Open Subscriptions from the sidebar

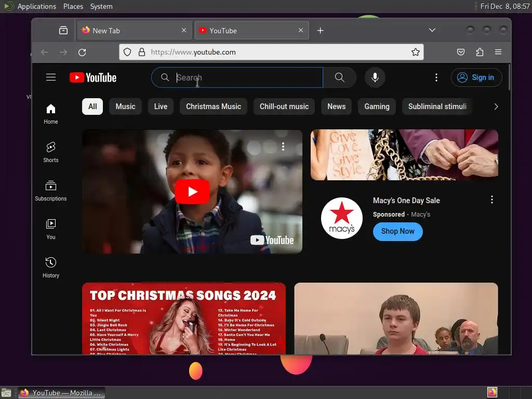pos(51,191)
